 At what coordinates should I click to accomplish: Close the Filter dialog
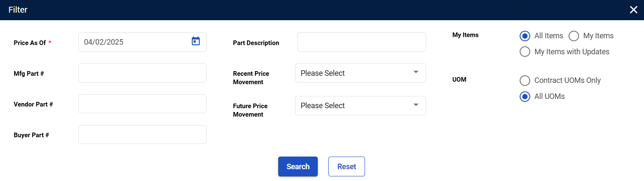tap(633, 10)
